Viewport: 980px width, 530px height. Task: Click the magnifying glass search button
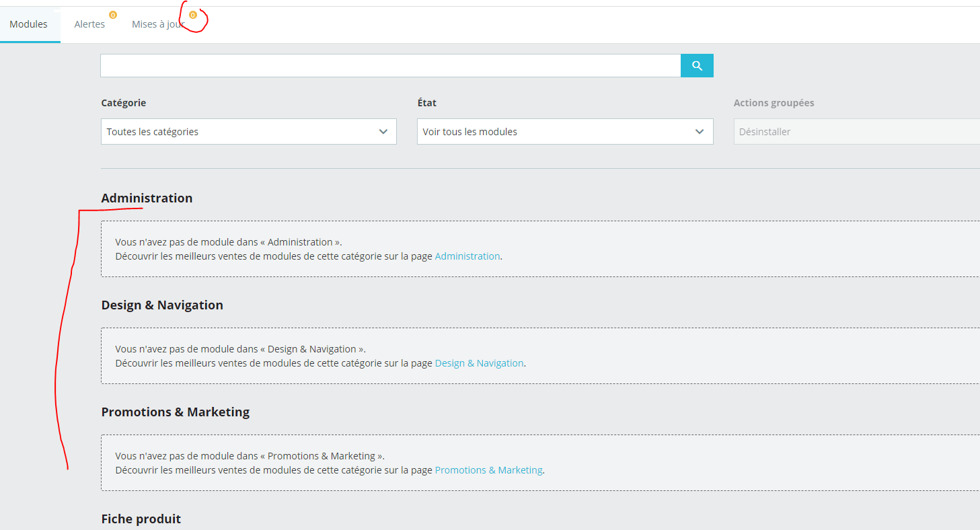coord(697,66)
